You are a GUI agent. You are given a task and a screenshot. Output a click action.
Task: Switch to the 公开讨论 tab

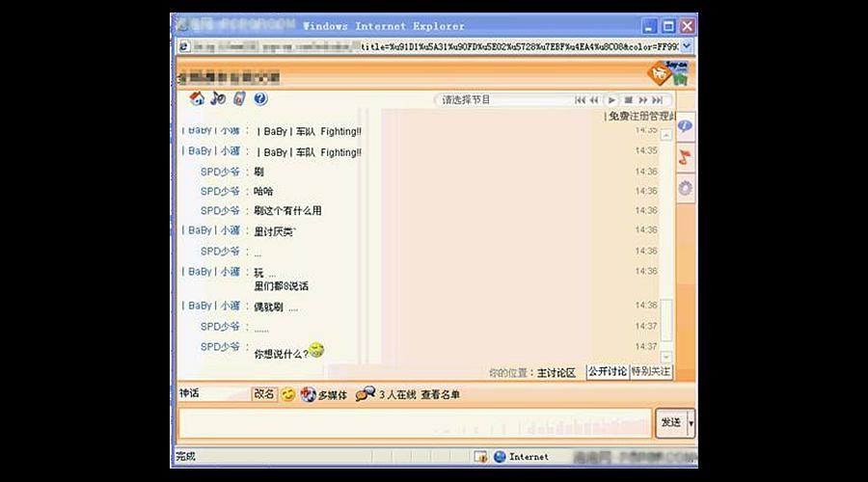[x=608, y=372]
